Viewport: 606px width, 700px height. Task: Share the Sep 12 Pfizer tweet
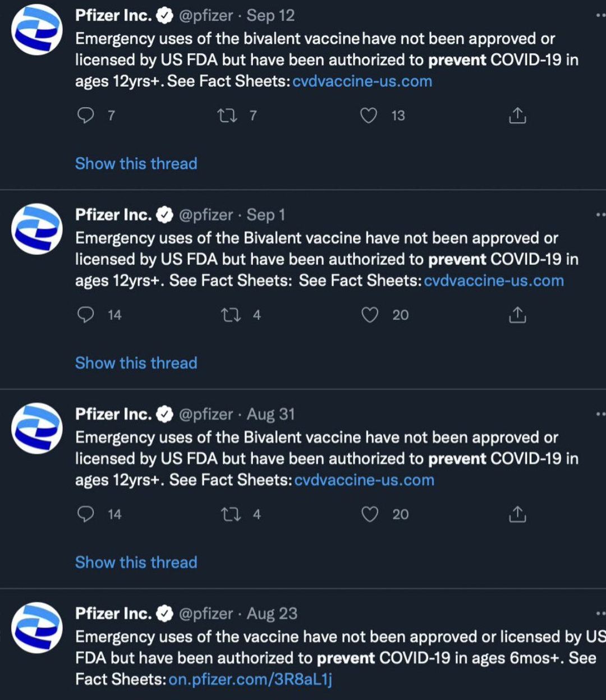[x=517, y=116]
